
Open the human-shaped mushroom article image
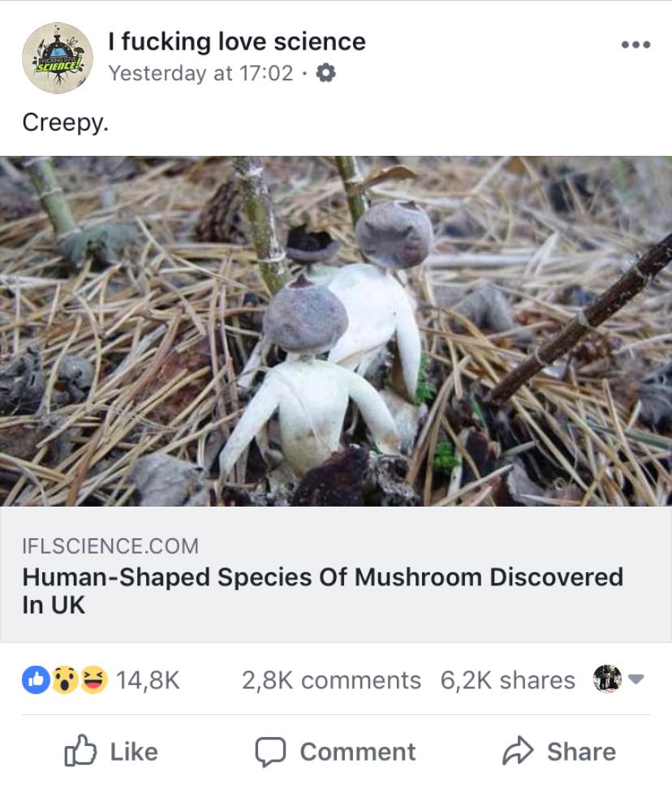(336, 330)
